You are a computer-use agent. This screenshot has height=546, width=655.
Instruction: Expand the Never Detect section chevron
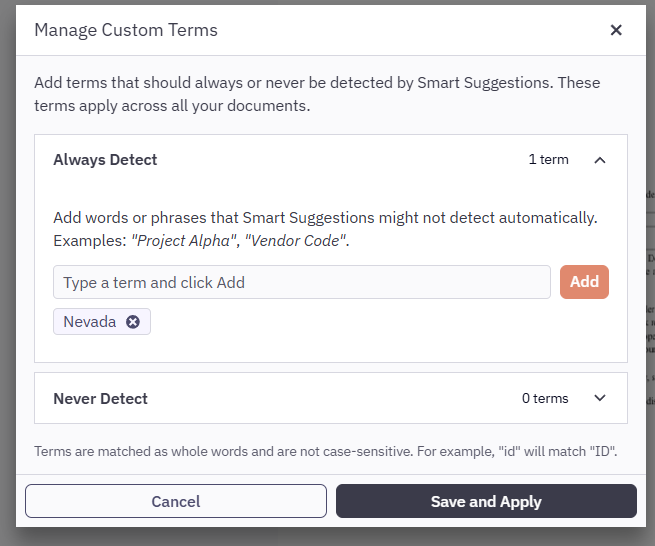click(x=599, y=398)
